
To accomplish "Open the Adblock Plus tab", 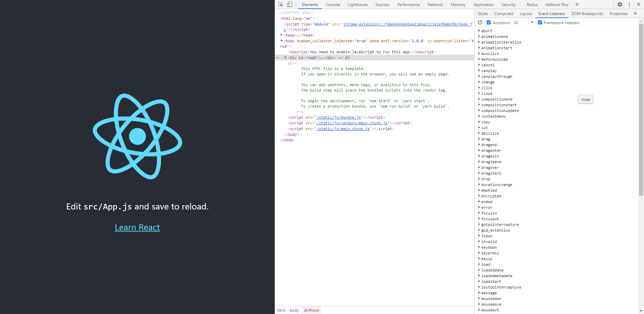I will (x=557, y=5).
